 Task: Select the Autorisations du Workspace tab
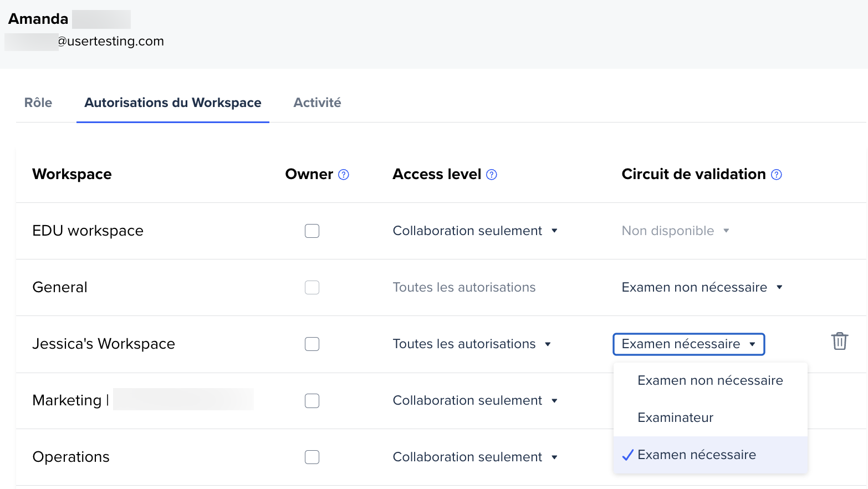pos(172,103)
